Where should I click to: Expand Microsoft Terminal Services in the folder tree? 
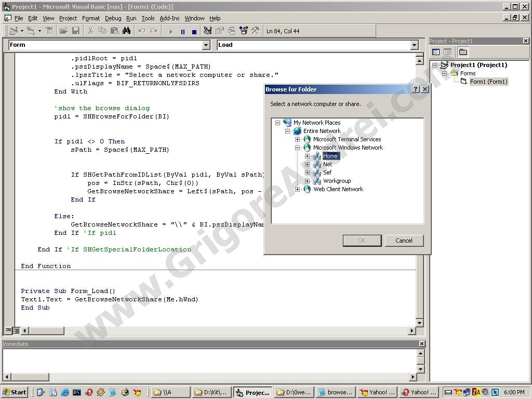(297, 139)
